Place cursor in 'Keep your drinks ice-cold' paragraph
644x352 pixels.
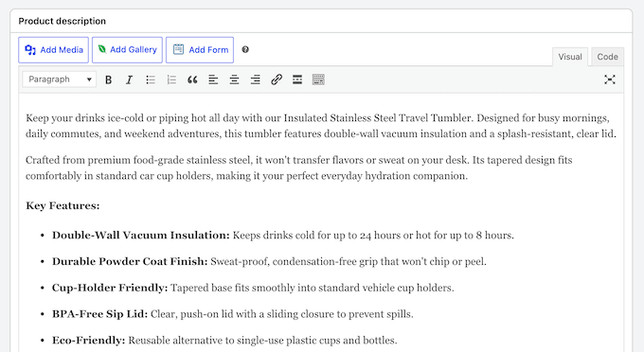coord(321,126)
